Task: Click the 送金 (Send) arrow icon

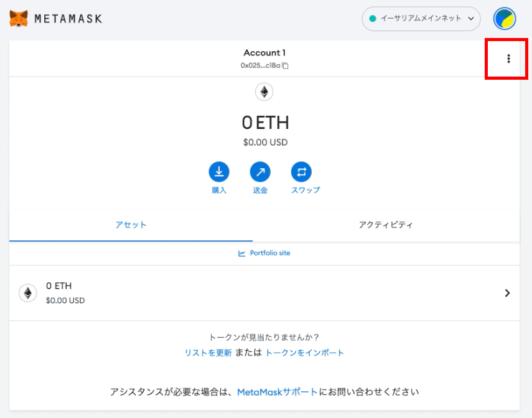Action: pyautogui.click(x=260, y=172)
